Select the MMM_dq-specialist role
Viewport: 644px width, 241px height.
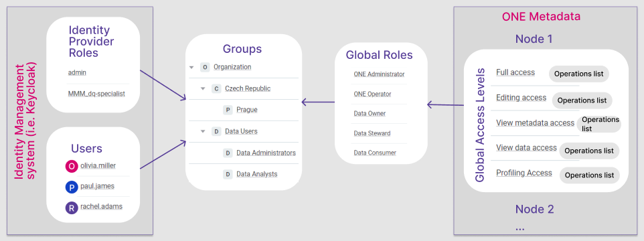tap(96, 94)
